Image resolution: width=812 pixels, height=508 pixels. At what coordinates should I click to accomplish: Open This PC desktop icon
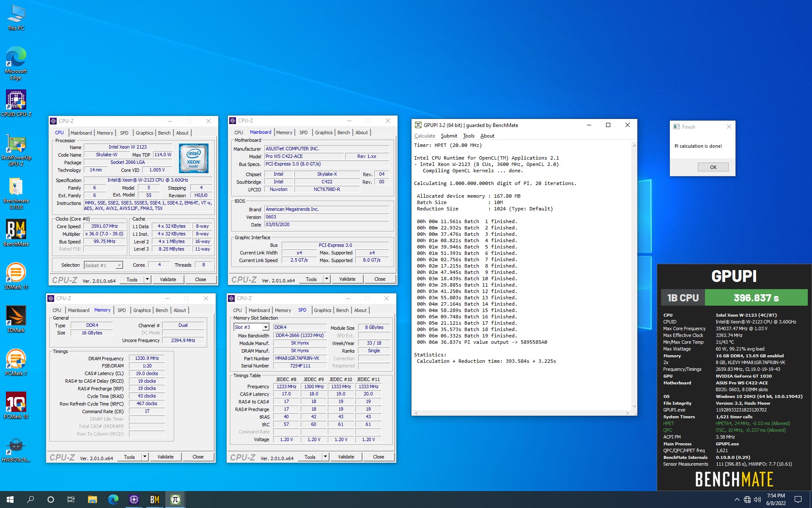point(16,18)
